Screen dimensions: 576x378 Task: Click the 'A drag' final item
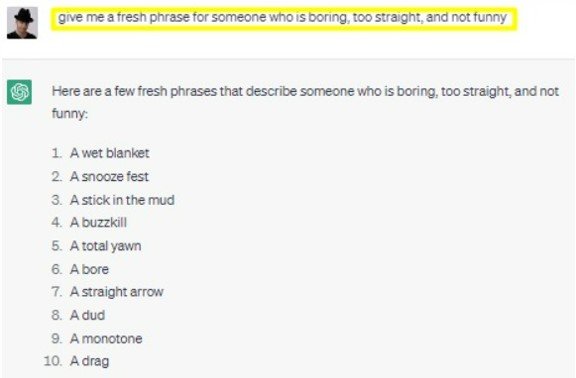pyautogui.click(x=89, y=361)
